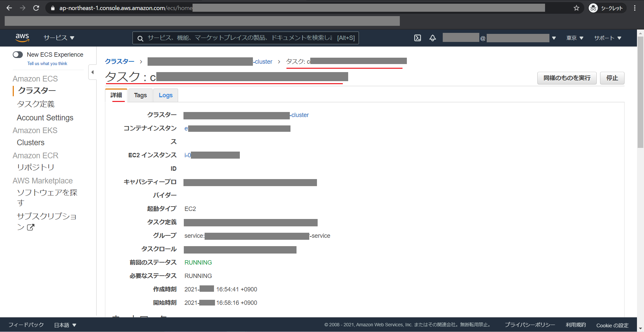Open ソフトウェアを探す in the sidebar
Screen dimensions: 644x332
point(47,198)
